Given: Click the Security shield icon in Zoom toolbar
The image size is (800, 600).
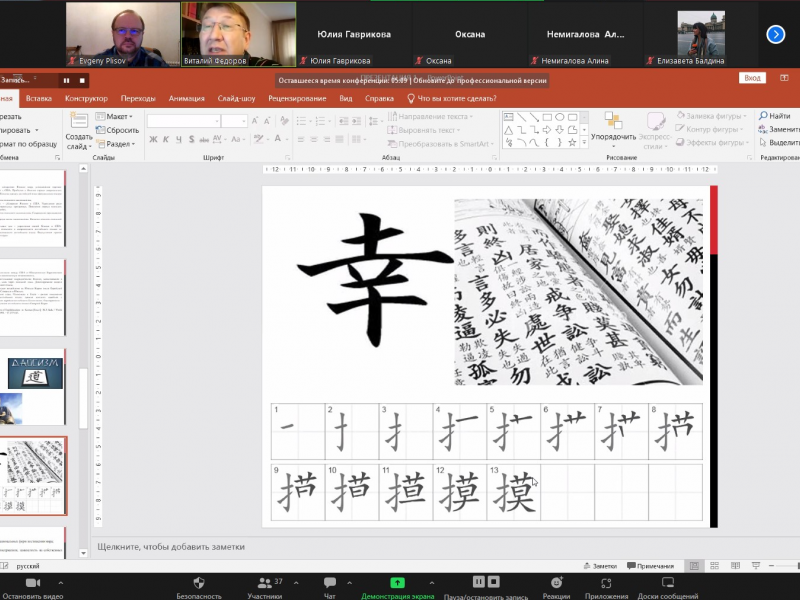Looking at the screenshot, I should [x=198, y=582].
